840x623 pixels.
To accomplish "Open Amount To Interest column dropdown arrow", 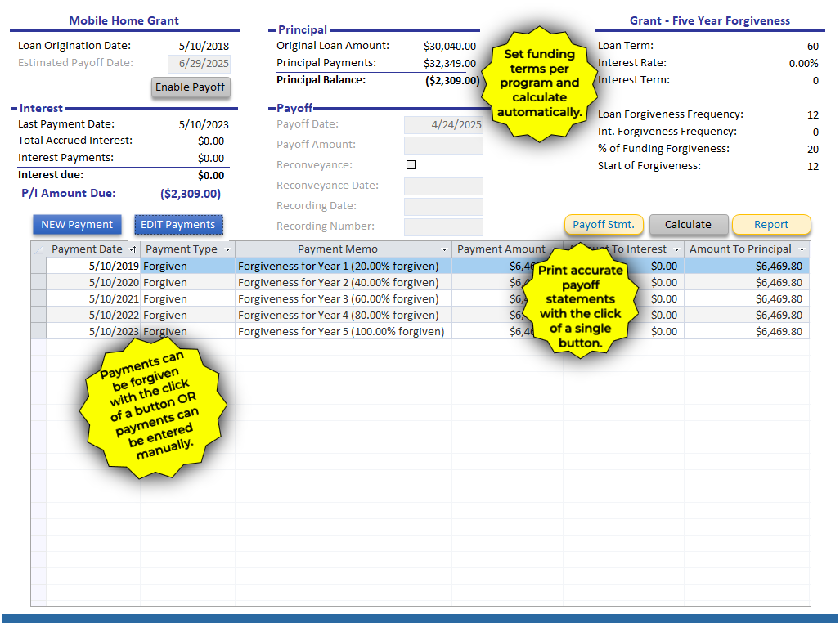I will point(676,249).
